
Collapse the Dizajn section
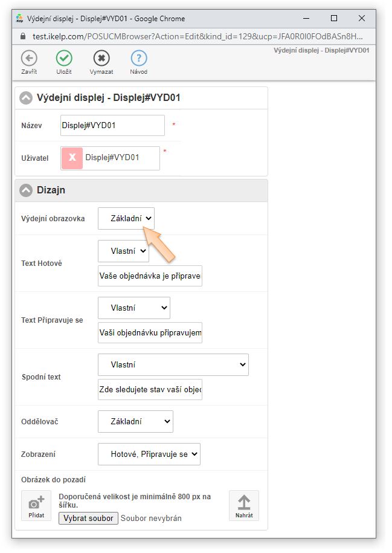[x=26, y=190]
